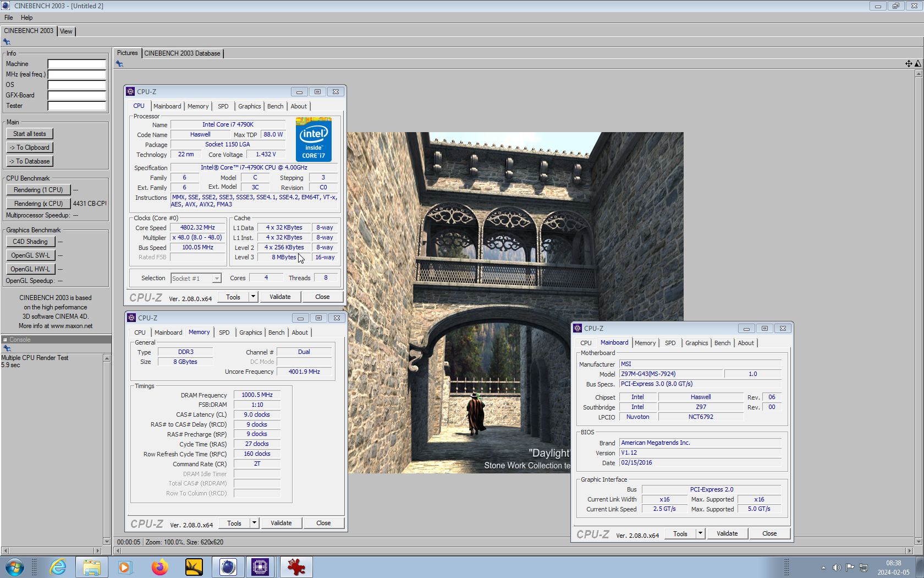Select Bench tab in CPU-Z CPU window
Image resolution: width=924 pixels, height=578 pixels.
[275, 106]
